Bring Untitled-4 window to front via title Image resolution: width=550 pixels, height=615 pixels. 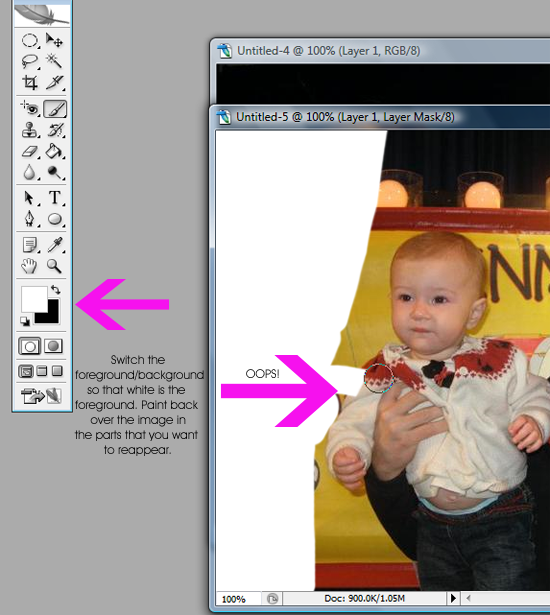(x=329, y=51)
